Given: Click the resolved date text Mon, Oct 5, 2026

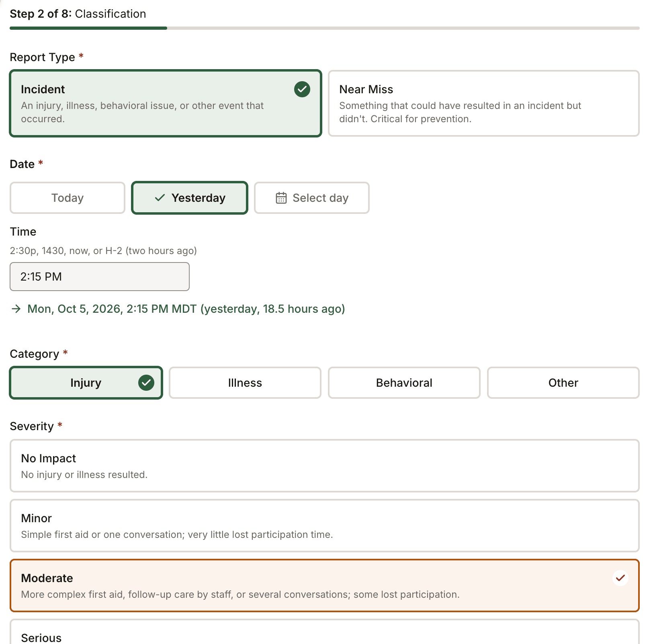Looking at the screenshot, I should pyautogui.click(x=186, y=309).
